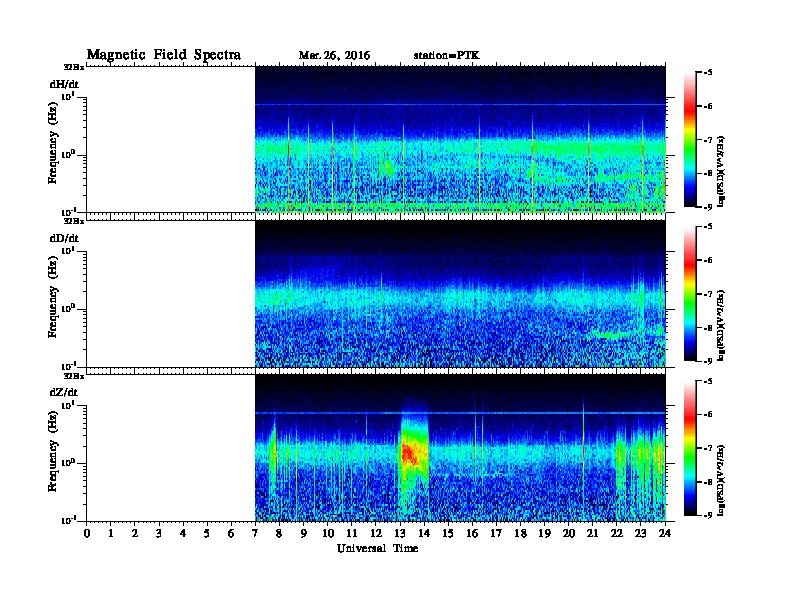Click the dD/dt spectrogram plot area
The image size is (792, 612).
pos(460,293)
